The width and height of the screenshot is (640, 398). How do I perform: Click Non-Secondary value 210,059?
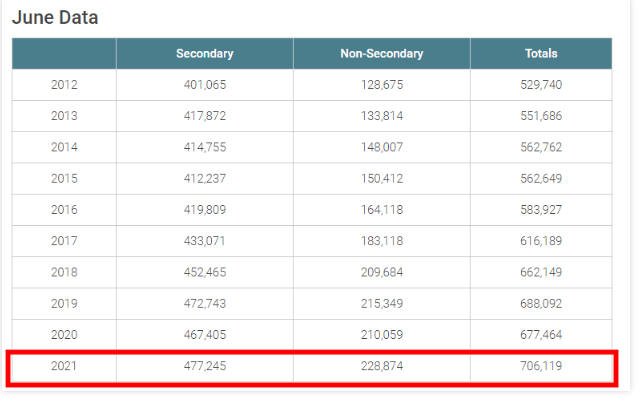[382, 335]
